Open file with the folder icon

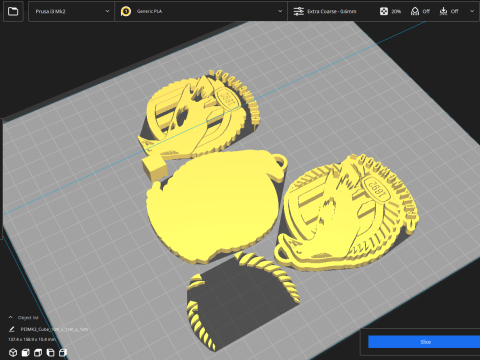[13, 12]
